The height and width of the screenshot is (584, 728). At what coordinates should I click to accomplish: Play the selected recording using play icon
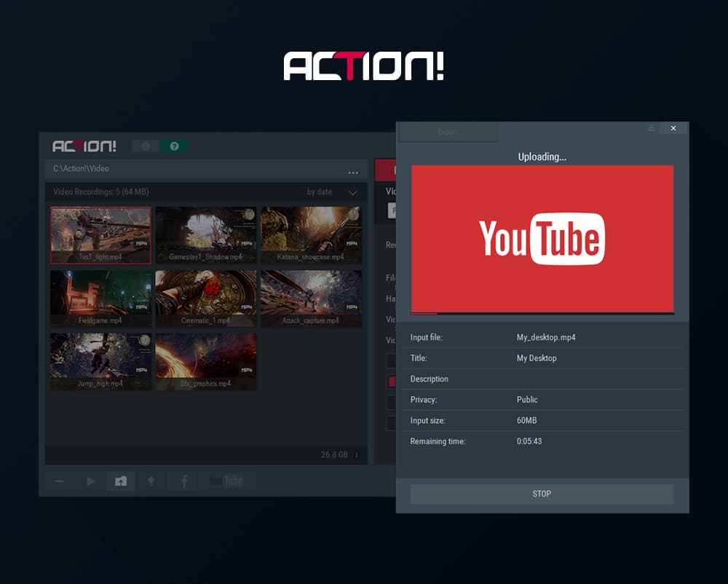coord(91,481)
